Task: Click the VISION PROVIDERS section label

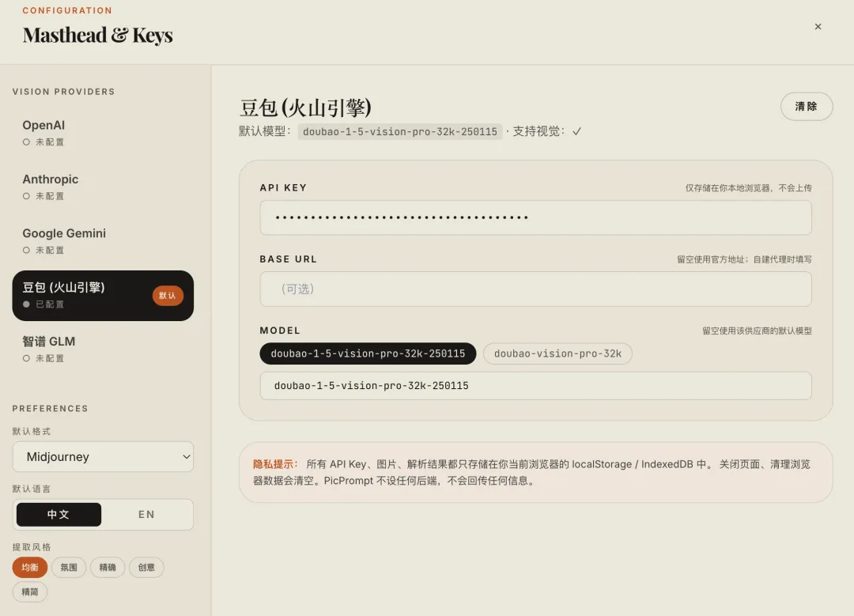Action: [x=64, y=92]
